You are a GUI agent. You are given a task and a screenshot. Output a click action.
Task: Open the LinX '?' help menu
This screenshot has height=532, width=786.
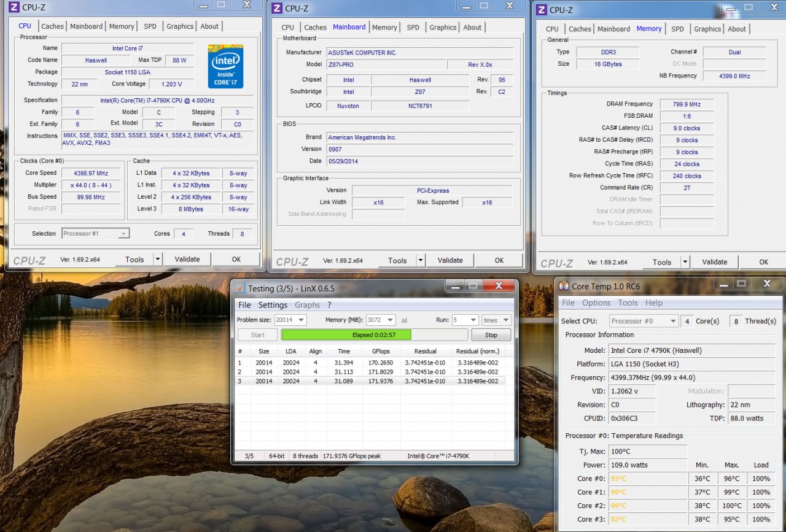click(329, 305)
